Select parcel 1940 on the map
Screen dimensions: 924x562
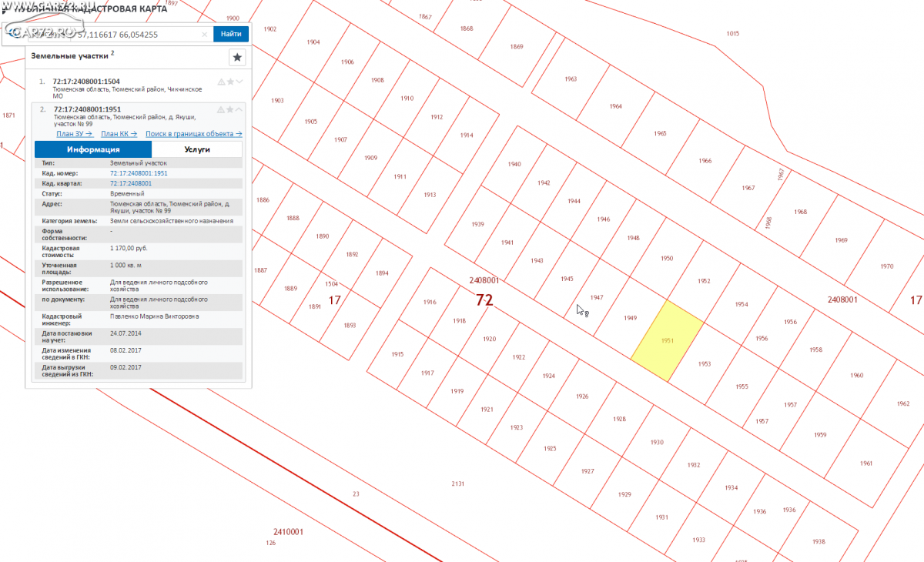tap(514, 164)
